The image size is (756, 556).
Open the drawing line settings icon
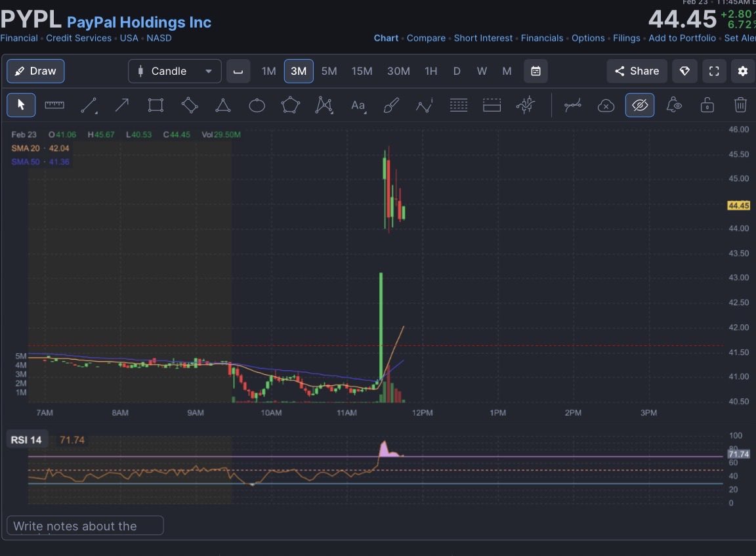572,105
